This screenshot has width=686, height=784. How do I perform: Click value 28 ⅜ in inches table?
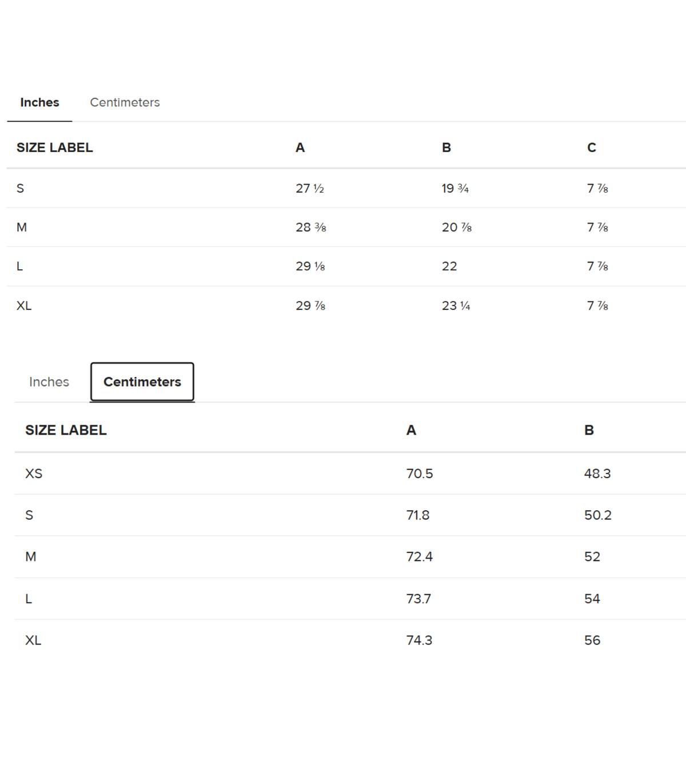click(x=311, y=227)
